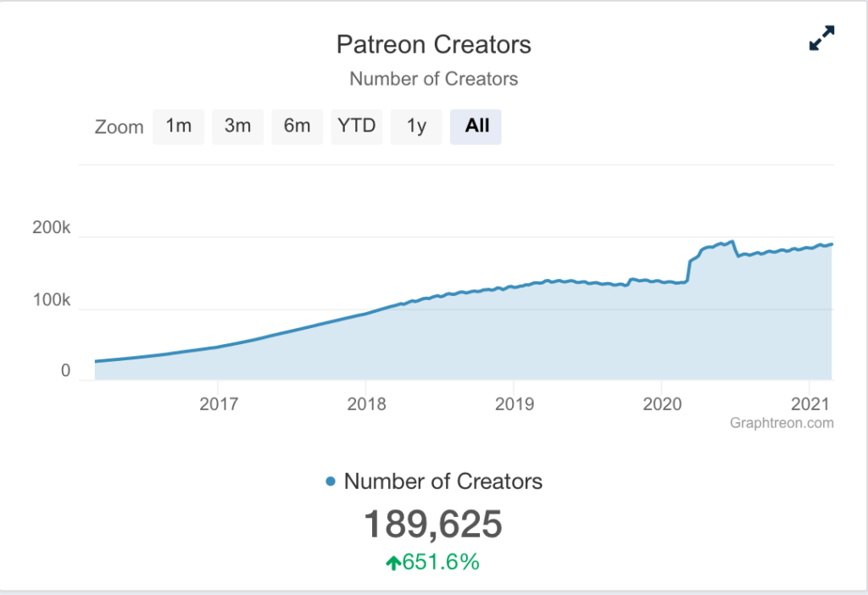Click the Number of Creators legend label
This screenshot has height=595, width=868.
point(442,481)
